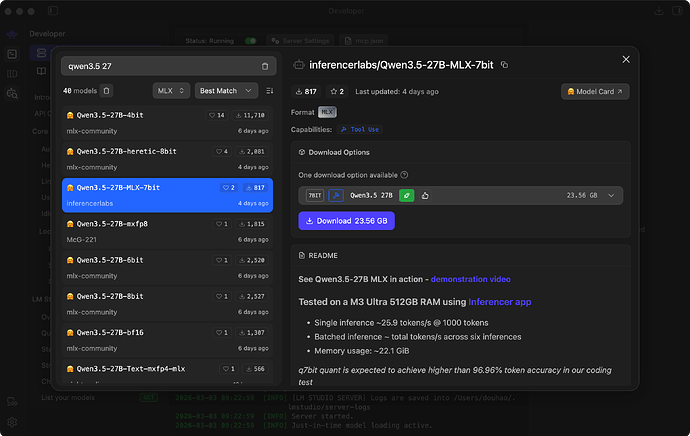690x436 pixels.
Task: Click the server stack icon in Developer sidebar
Action: pyautogui.click(x=41, y=53)
